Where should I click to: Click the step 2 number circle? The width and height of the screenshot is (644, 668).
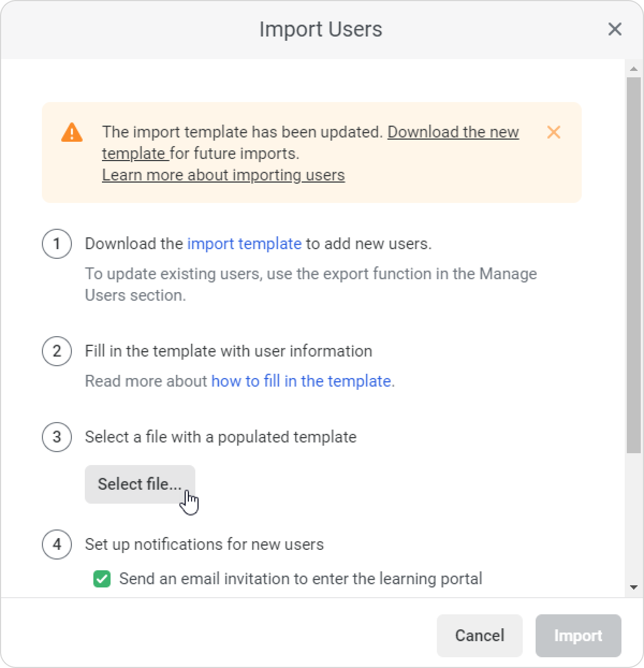[57, 351]
